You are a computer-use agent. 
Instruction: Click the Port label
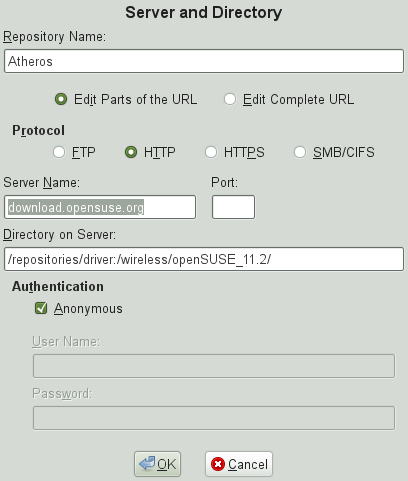225,183
